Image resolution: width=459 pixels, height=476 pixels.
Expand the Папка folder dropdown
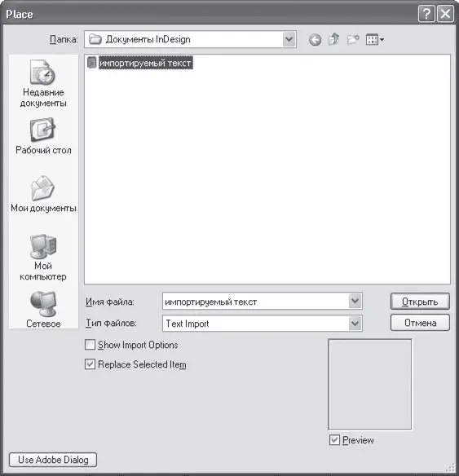289,39
